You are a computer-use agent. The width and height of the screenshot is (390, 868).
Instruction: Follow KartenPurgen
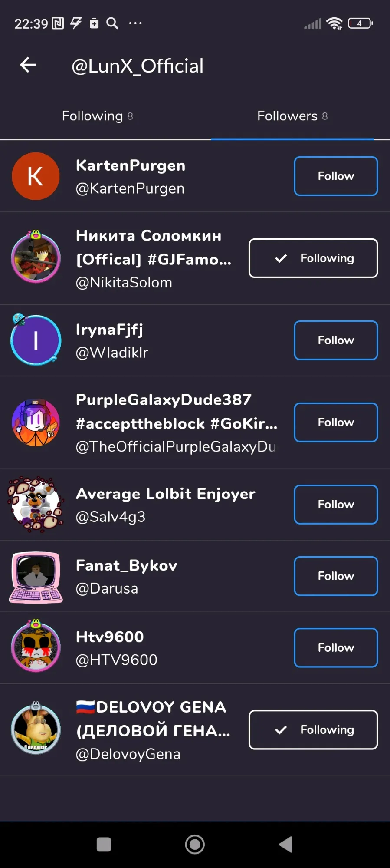click(336, 176)
